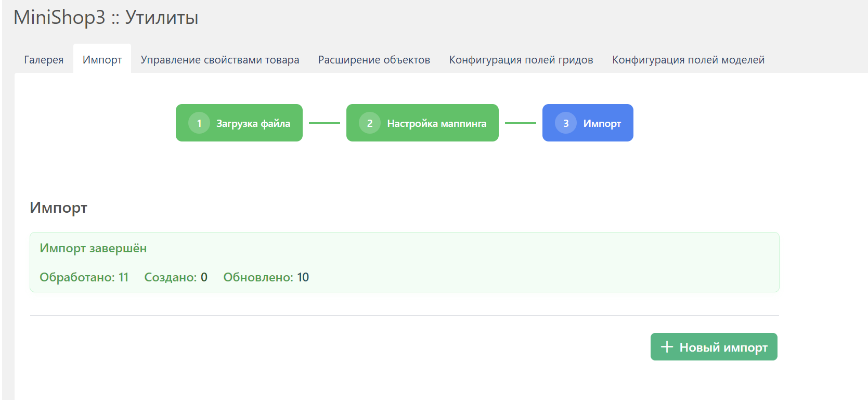
Task: Open the Расширение объектов tab
Action: [374, 60]
